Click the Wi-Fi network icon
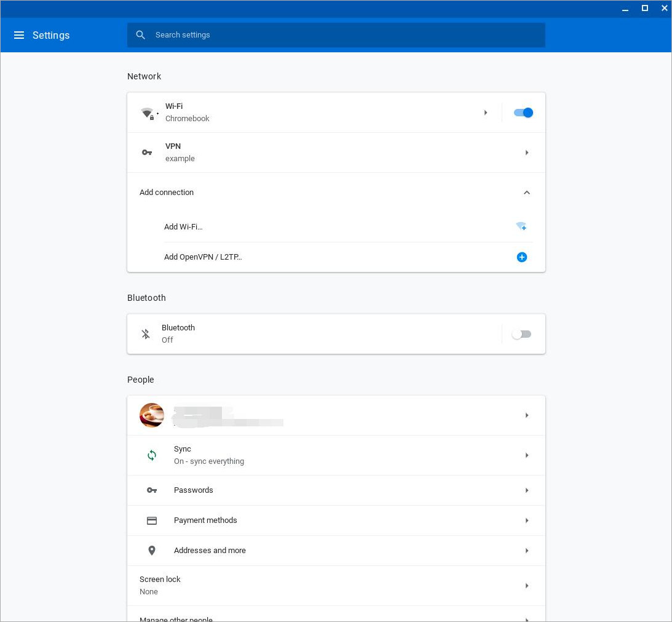The image size is (672, 622). coord(147,113)
